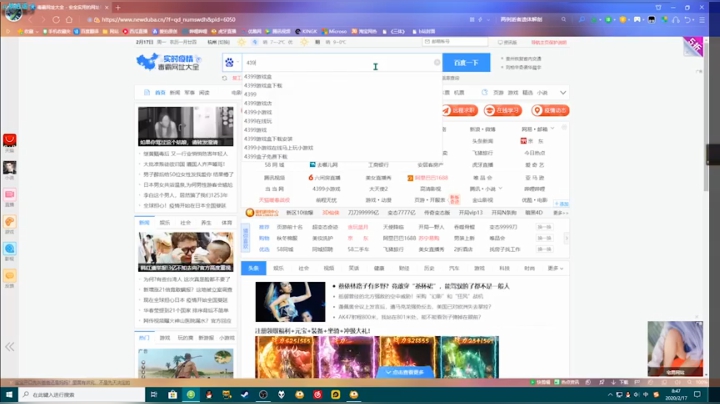
Task: Select the plain 4399 suggestion
Action: click(x=250, y=94)
